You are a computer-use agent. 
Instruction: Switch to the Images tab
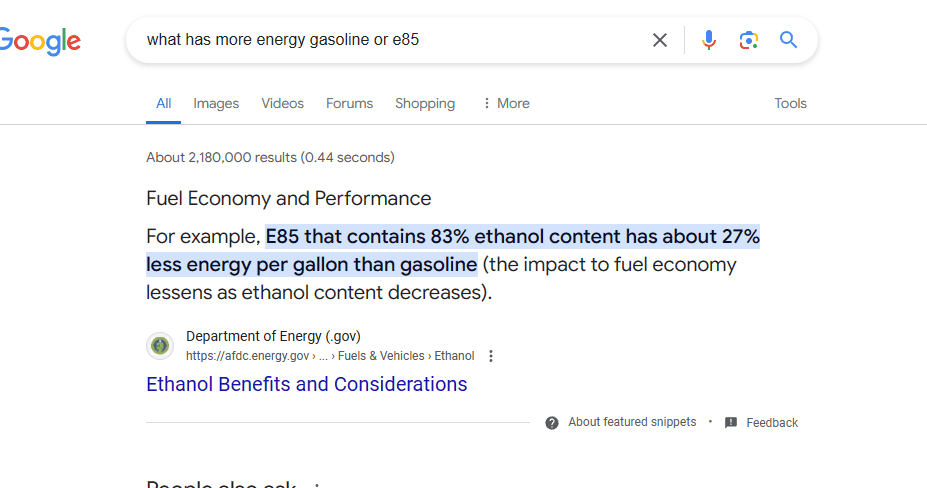point(216,104)
